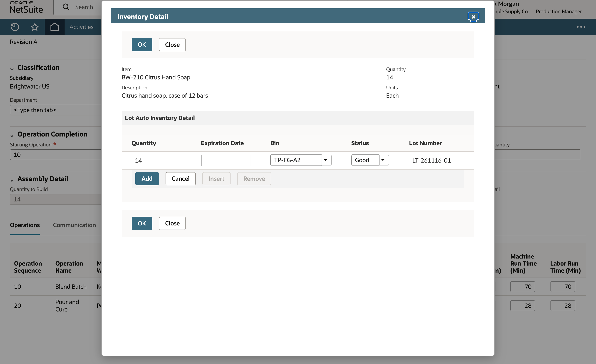
Task: Collapse the Operation Completion section
Action: point(12,136)
